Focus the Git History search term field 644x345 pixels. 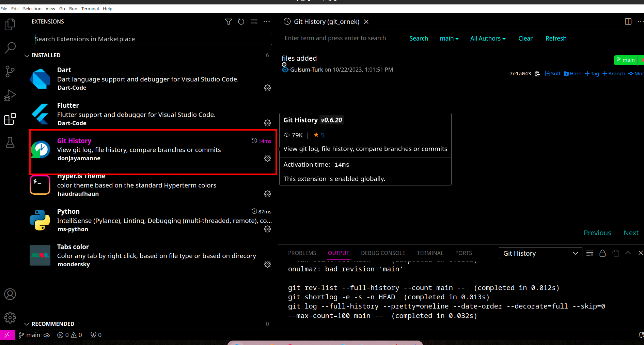pos(342,38)
